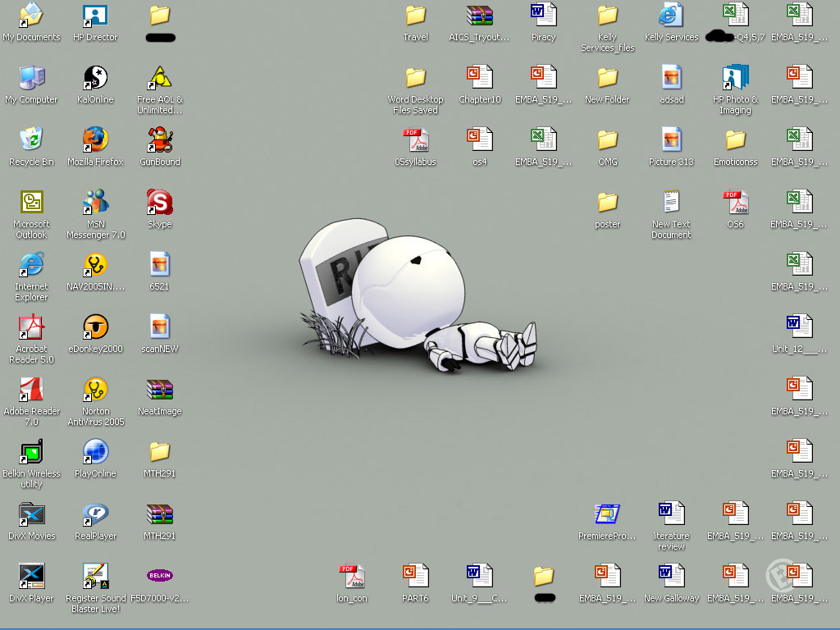Click the literature review Word document
The height and width of the screenshot is (630, 840).
tap(671, 514)
